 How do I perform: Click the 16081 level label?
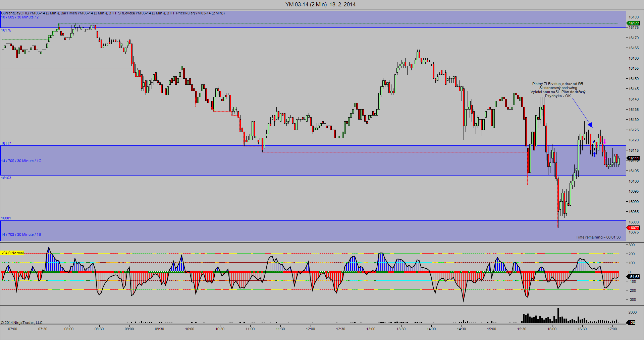(6, 218)
